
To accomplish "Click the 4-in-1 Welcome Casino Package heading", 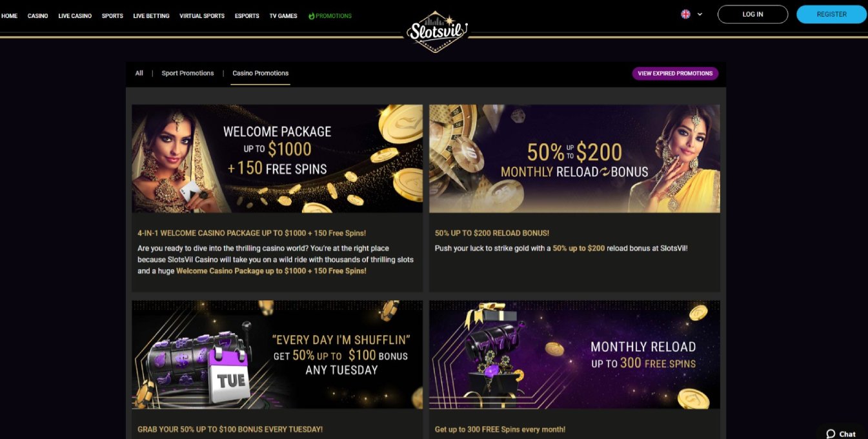I will coord(252,233).
